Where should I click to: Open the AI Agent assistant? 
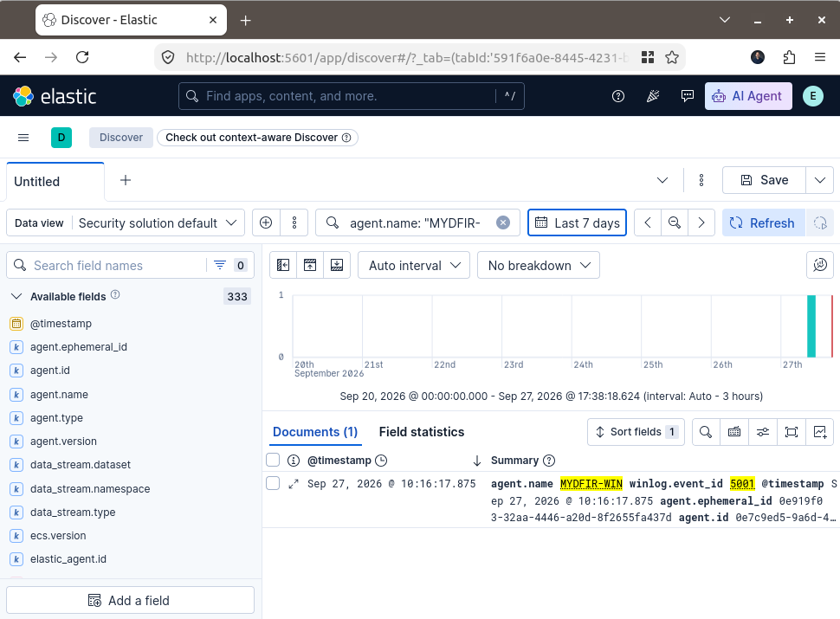748,96
